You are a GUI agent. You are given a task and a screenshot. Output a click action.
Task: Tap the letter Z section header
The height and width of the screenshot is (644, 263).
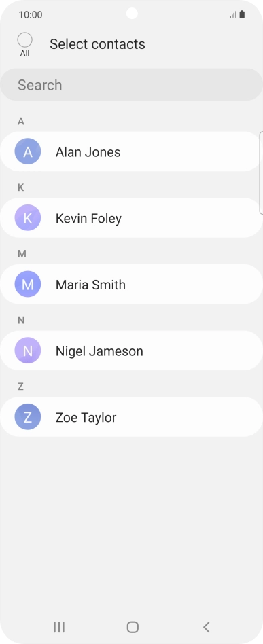click(20, 386)
